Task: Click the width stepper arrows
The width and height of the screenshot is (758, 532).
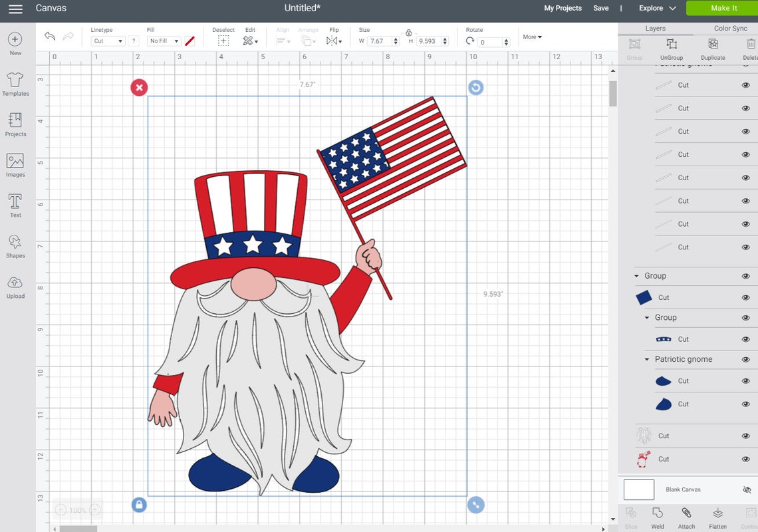Action: 396,42
